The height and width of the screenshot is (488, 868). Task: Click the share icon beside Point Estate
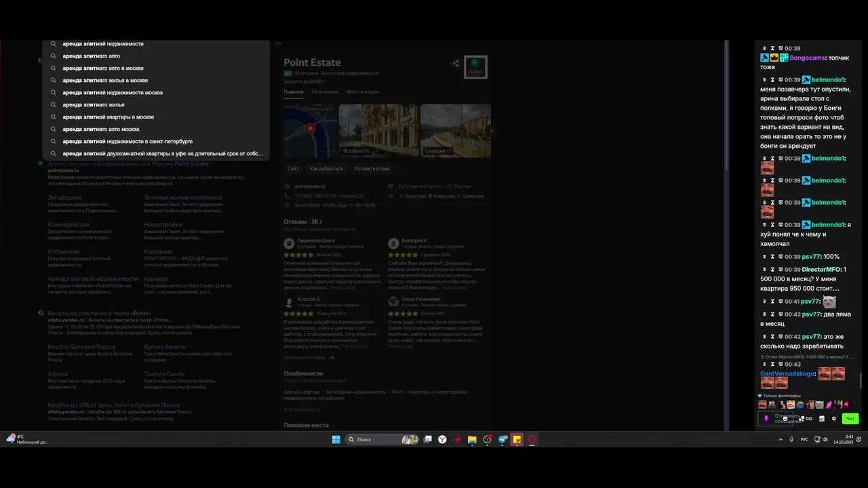click(x=456, y=64)
